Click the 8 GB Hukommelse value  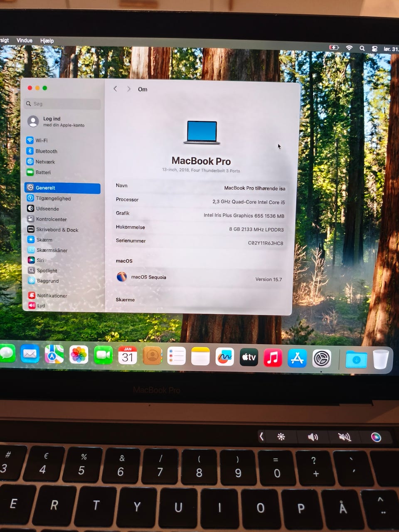pos(256,229)
